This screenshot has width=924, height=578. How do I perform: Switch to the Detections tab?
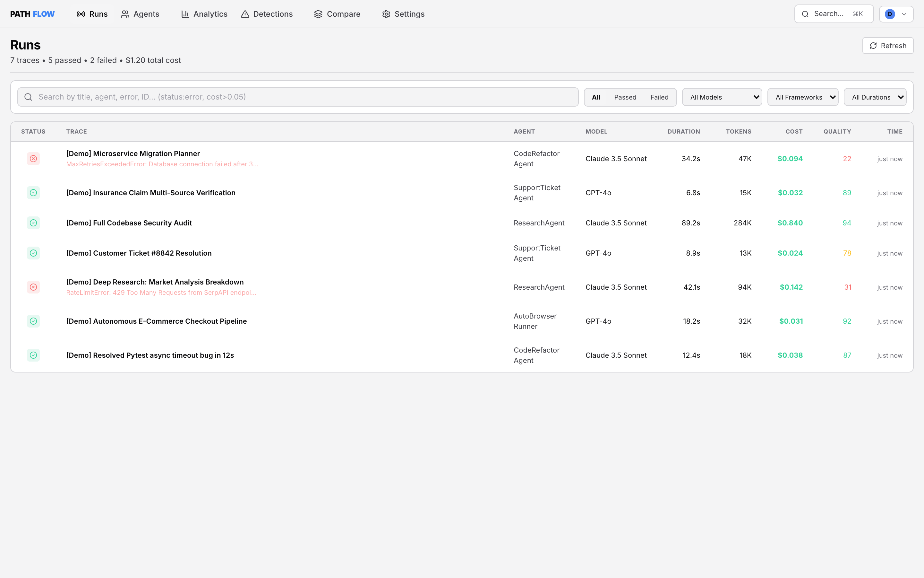[267, 14]
